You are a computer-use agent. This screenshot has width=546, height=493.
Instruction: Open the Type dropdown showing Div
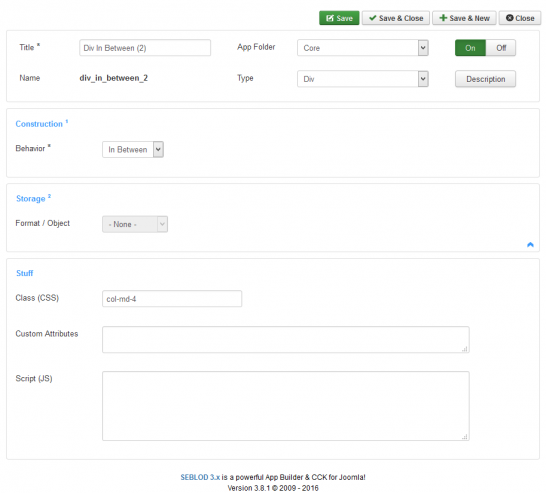click(x=362, y=79)
